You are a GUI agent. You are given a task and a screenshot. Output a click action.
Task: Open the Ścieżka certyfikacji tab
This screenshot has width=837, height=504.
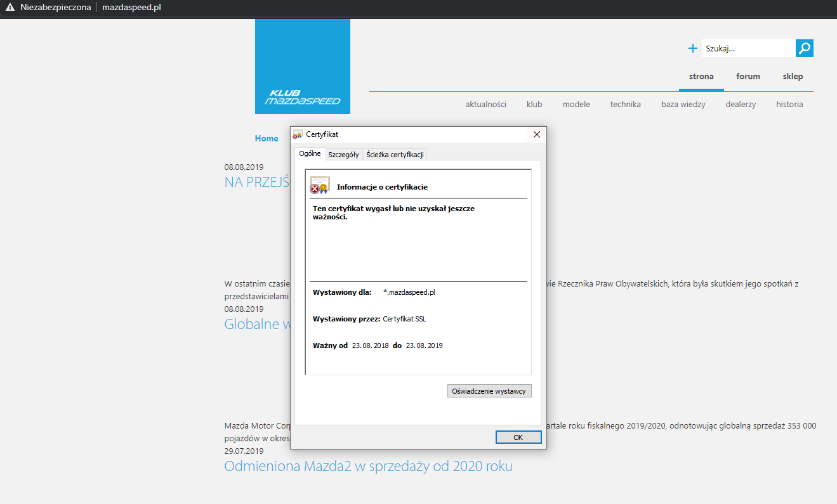395,154
